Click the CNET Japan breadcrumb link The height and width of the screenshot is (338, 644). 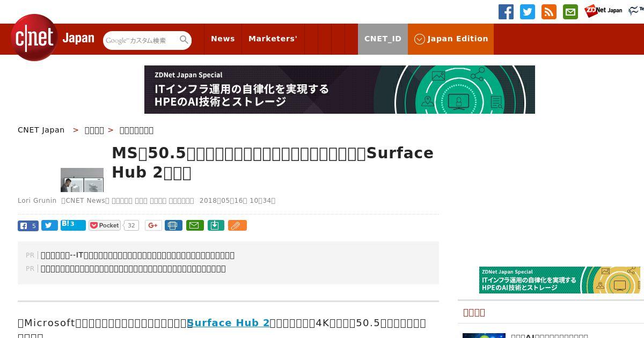[x=41, y=130]
